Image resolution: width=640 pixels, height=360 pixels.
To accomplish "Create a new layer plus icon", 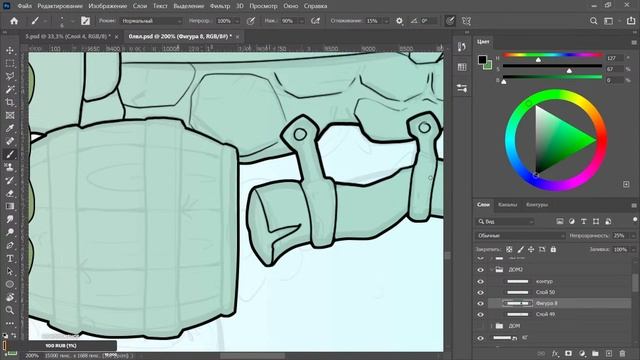I will (609, 353).
